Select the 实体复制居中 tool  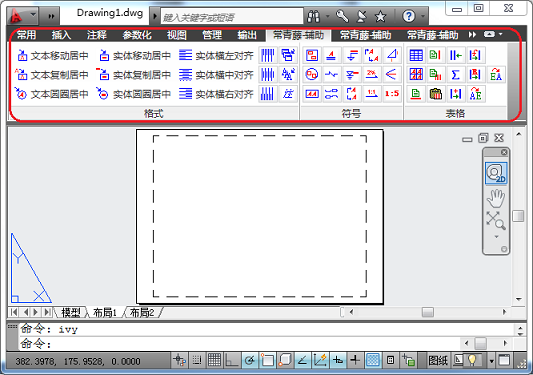click(x=134, y=74)
